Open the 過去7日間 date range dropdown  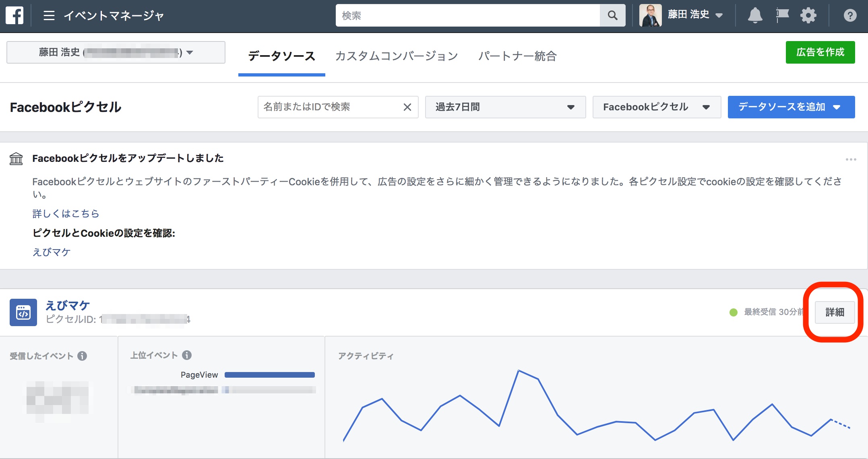(x=505, y=107)
